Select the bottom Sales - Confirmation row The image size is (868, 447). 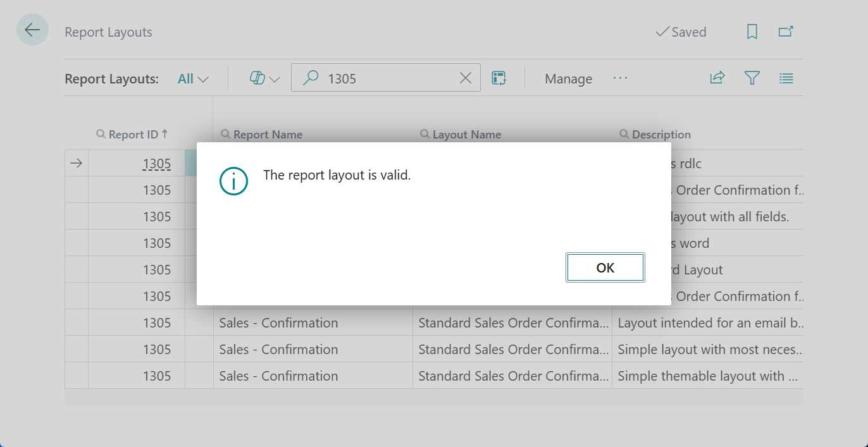(x=278, y=375)
